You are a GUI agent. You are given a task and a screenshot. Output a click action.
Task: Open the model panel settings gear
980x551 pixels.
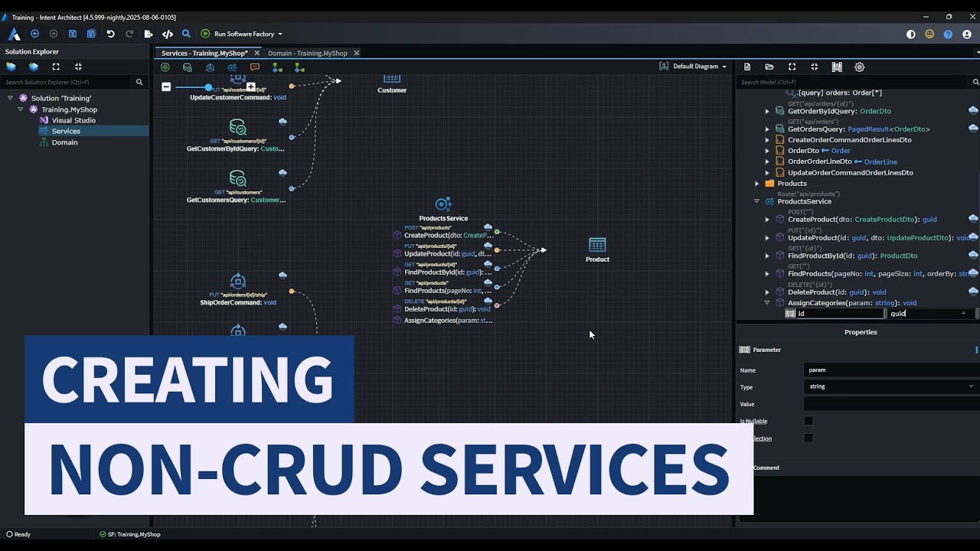click(860, 67)
